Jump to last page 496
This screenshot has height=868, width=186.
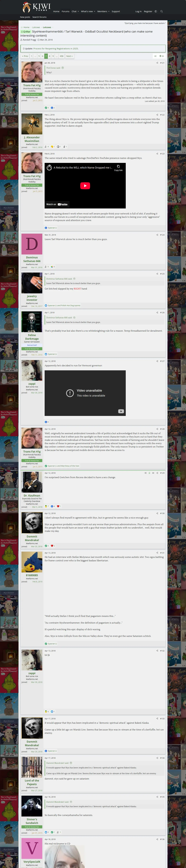click(x=61, y=56)
